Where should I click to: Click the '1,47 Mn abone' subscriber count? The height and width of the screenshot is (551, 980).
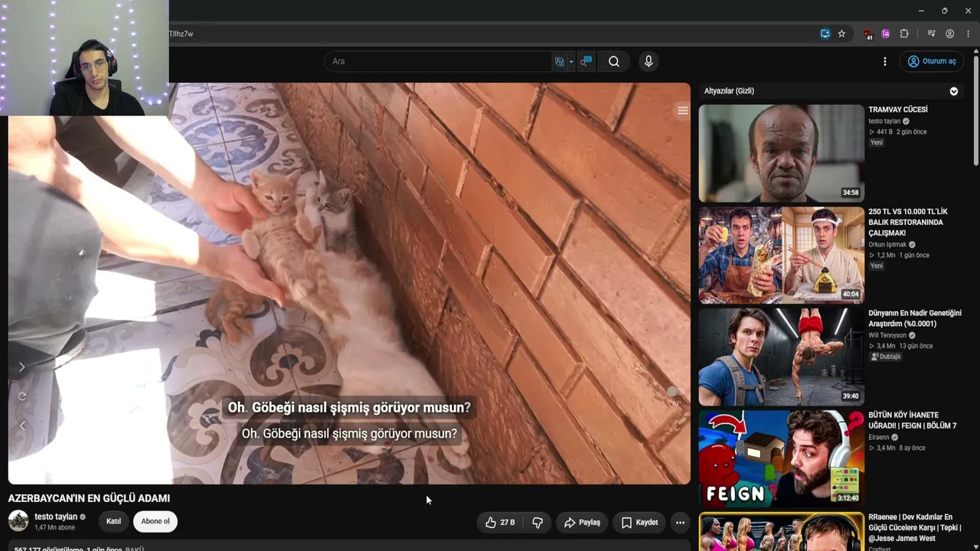(x=55, y=527)
